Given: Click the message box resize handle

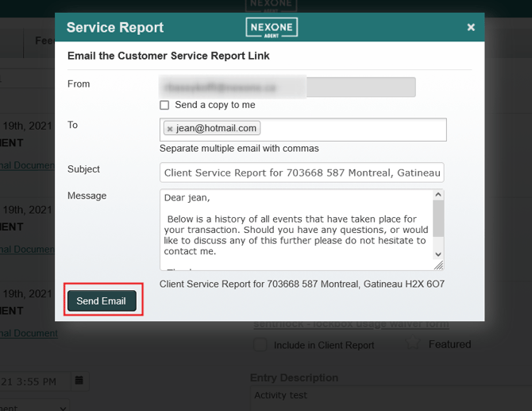Looking at the screenshot, I should point(438,266).
